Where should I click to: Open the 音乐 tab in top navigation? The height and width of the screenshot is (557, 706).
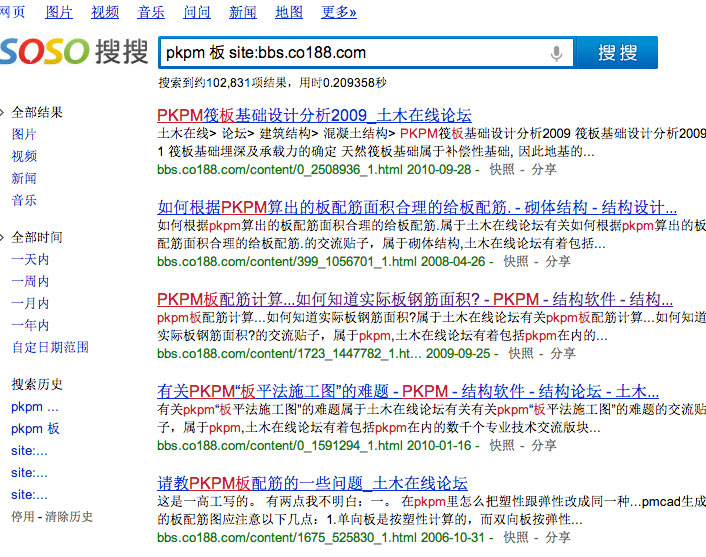(151, 12)
